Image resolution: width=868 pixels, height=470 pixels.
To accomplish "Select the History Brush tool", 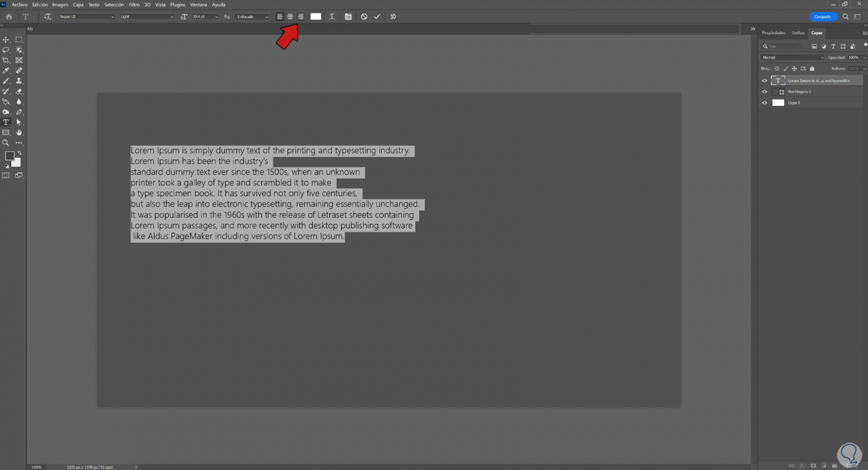I will tap(6, 91).
